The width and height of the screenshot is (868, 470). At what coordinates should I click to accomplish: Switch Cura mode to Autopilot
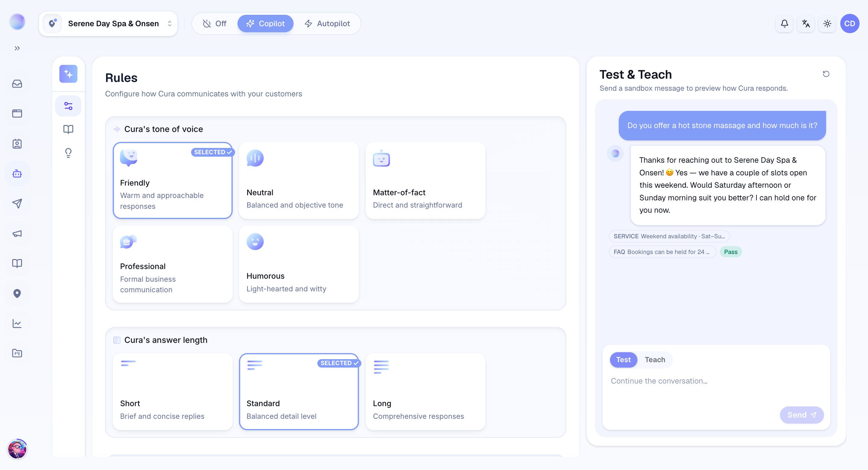(x=327, y=23)
